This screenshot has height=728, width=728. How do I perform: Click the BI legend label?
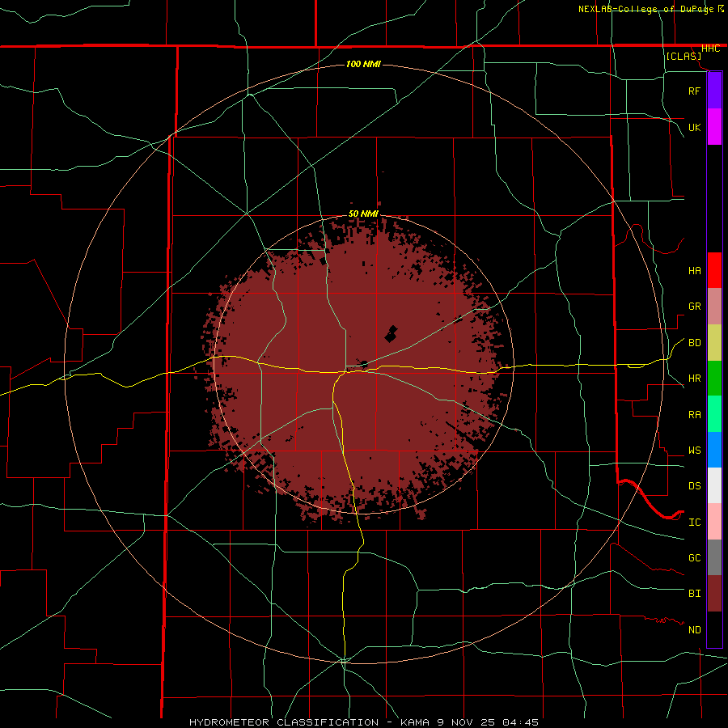tap(694, 594)
